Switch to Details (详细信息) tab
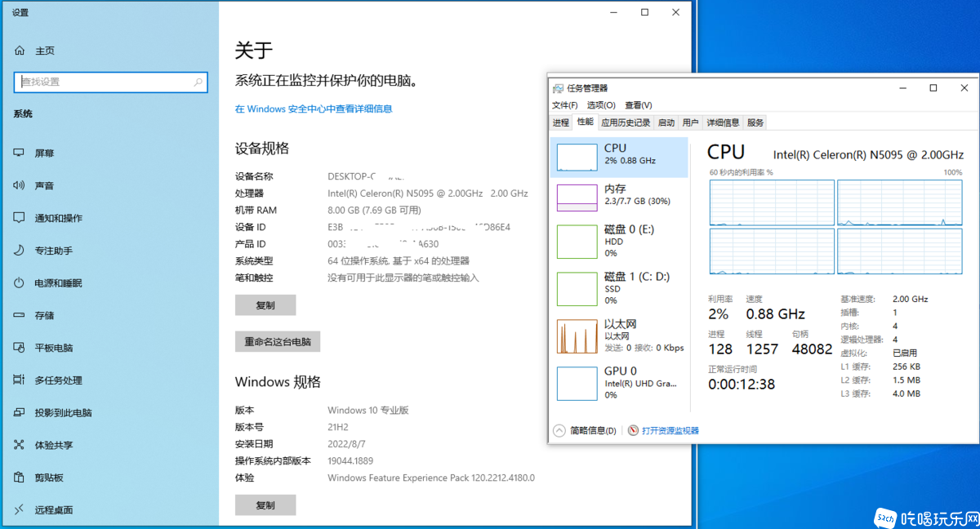Viewport: 980px width, 529px height. (x=723, y=122)
